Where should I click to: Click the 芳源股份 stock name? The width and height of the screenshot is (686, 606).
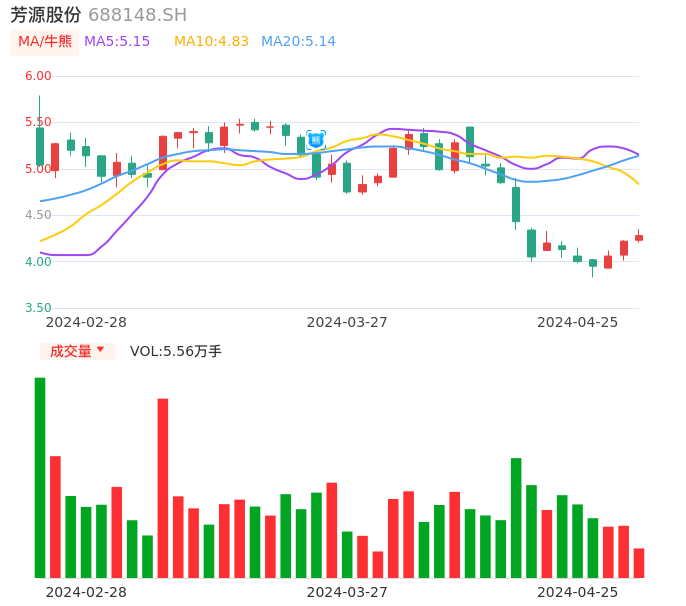tap(46, 15)
